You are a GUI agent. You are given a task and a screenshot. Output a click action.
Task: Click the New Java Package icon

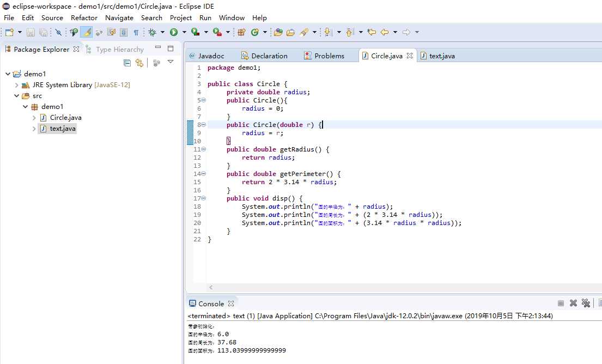[241, 32]
